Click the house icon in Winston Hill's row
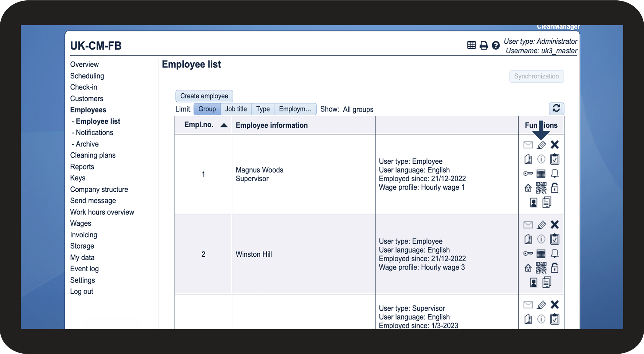This screenshot has width=644, height=354. point(528,269)
